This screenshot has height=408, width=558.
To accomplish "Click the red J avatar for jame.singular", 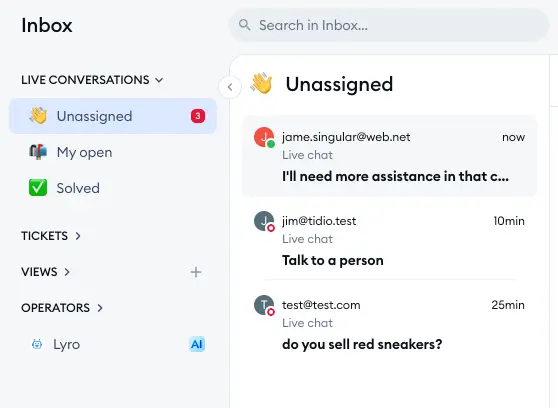I will click(264, 137).
